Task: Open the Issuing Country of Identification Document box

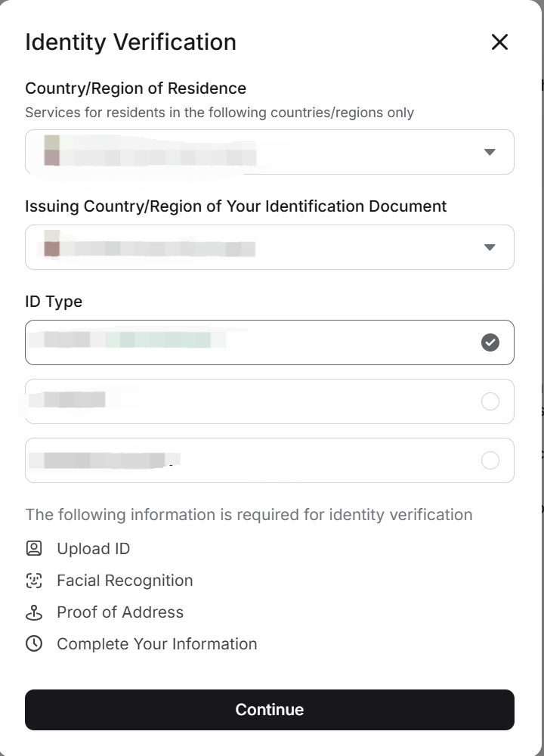Action: coord(269,247)
